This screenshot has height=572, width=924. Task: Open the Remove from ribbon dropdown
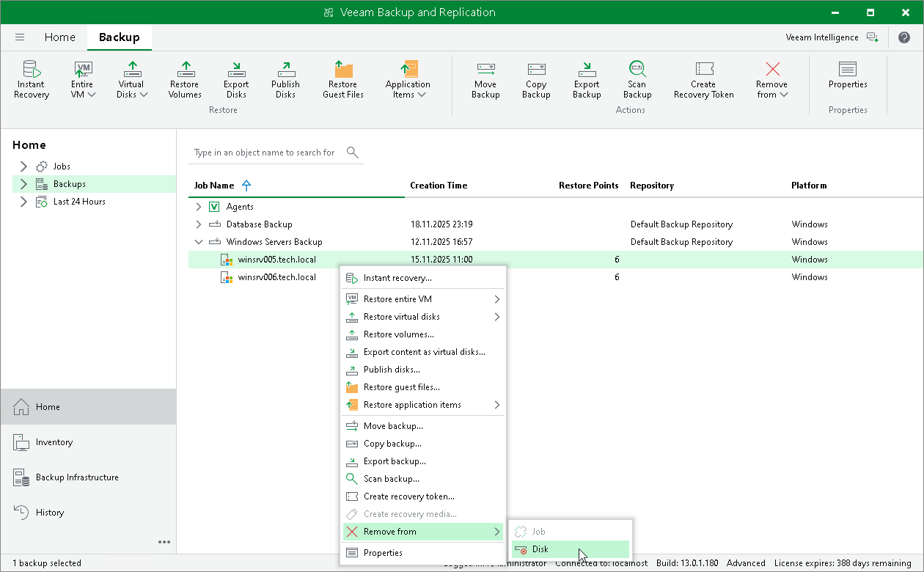pos(771,79)
